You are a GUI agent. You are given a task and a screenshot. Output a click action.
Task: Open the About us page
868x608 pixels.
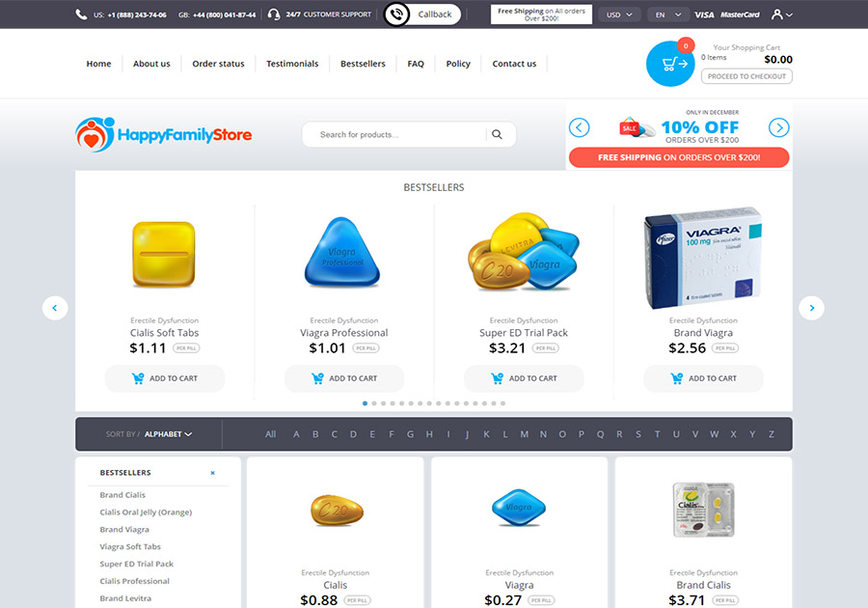pos(151,64)
